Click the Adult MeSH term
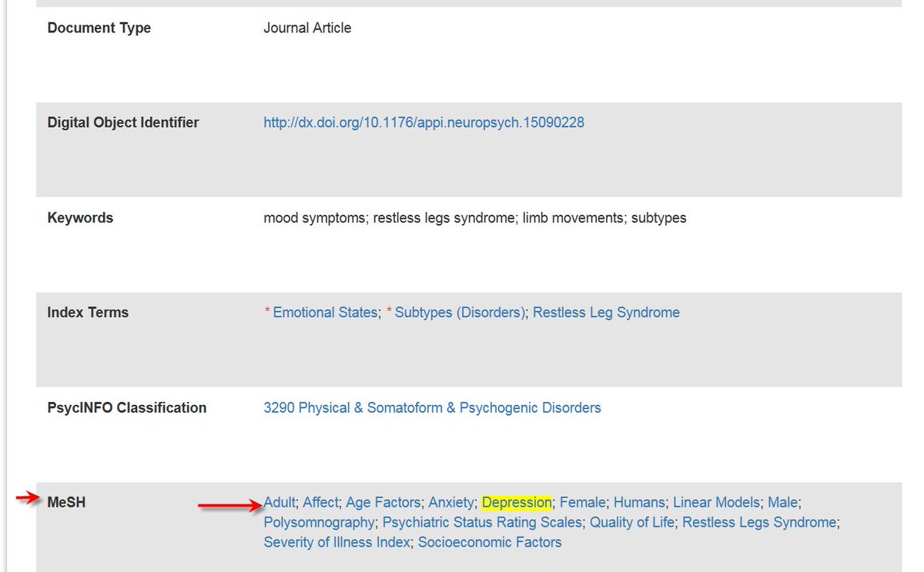 tap(277, 502)
